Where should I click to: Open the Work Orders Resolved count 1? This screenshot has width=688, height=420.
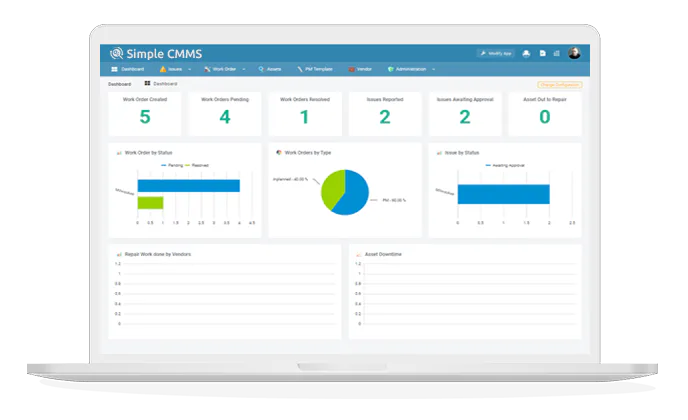coord(305,117)
